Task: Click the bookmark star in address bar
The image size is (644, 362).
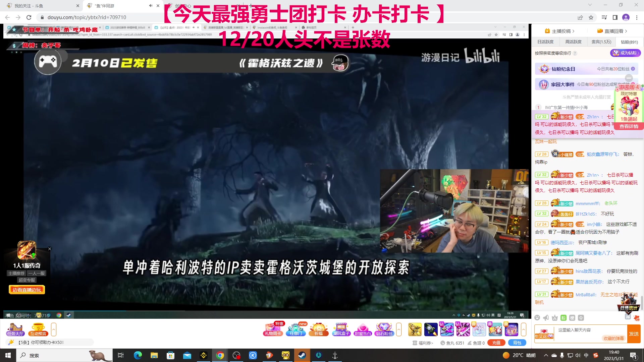Action: 591,17
